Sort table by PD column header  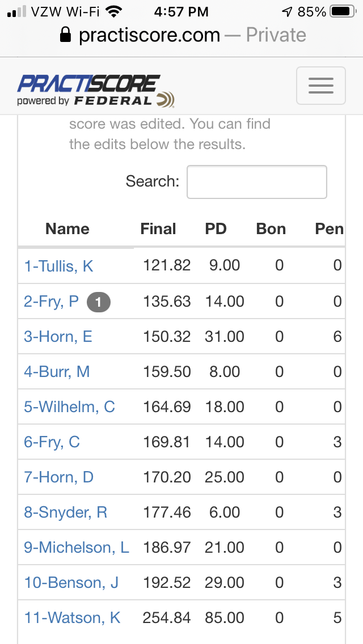coord(216,229)
